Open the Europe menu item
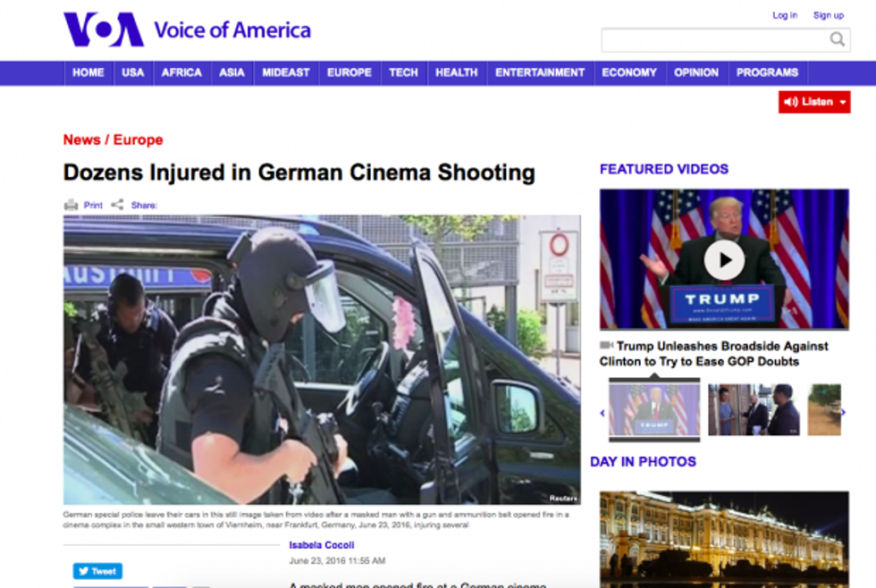 tap(349, 73)
